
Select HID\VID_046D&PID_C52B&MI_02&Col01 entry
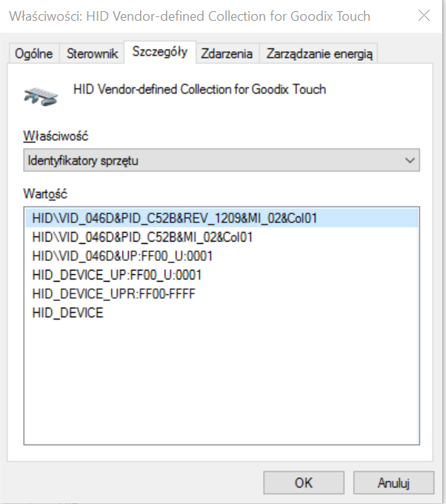pos(142,237)
